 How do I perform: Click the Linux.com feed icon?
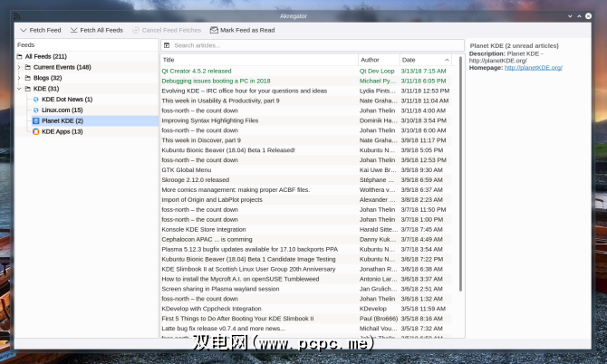pos(36,110)
